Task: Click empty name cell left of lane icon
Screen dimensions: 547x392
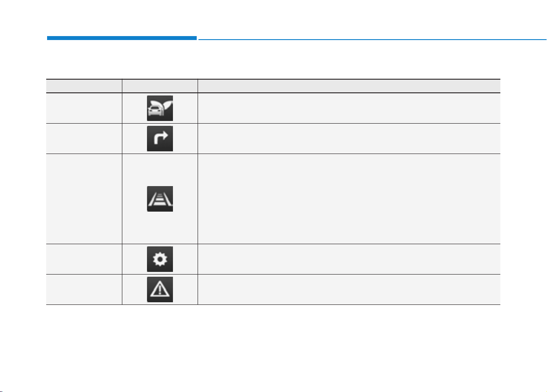Action: point(84,199)
